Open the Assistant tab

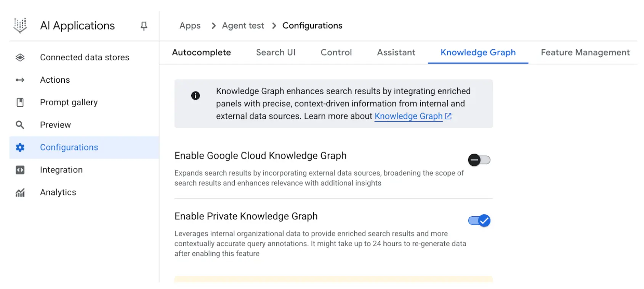(396, 53)
